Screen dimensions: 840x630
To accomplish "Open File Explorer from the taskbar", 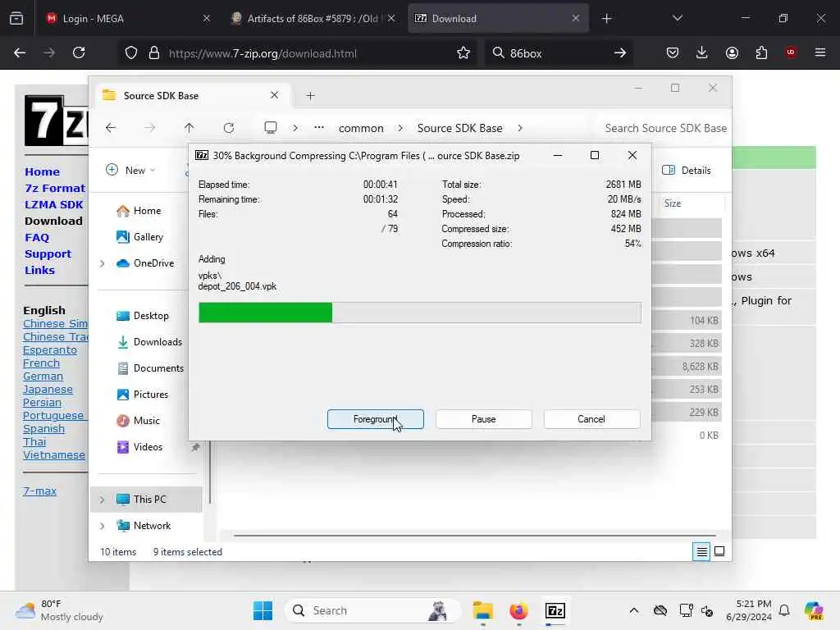I will click(x=482, y=610).
